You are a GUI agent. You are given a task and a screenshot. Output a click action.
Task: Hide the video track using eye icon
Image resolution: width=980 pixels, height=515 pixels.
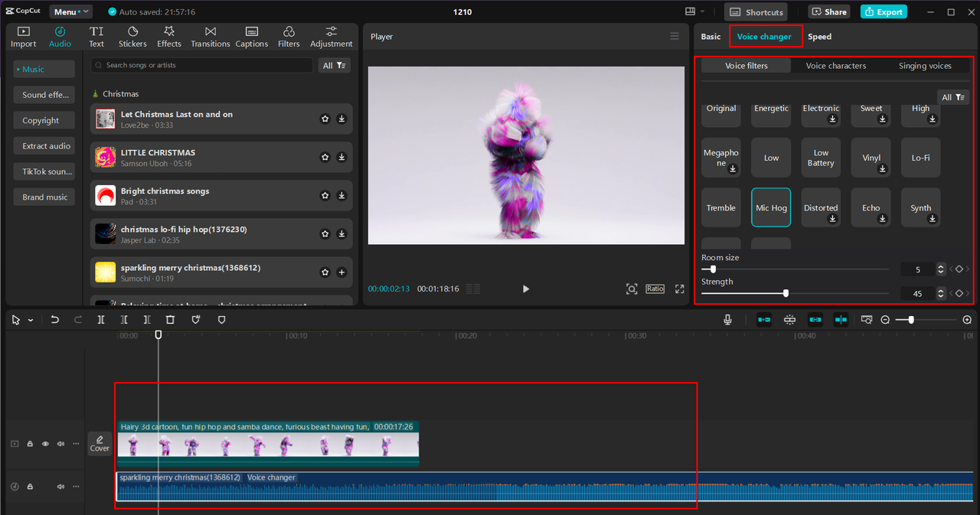coord(45,444)
